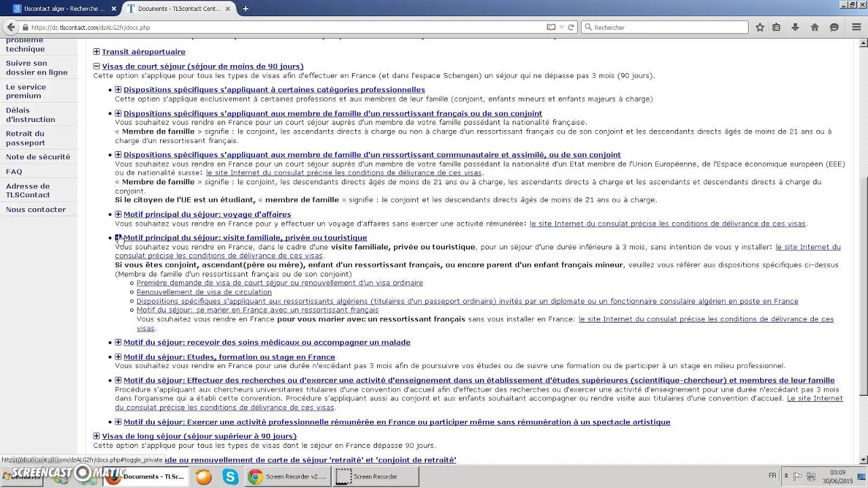Expand Transit aéroportuaire section
868x488 pixels.
96,52
